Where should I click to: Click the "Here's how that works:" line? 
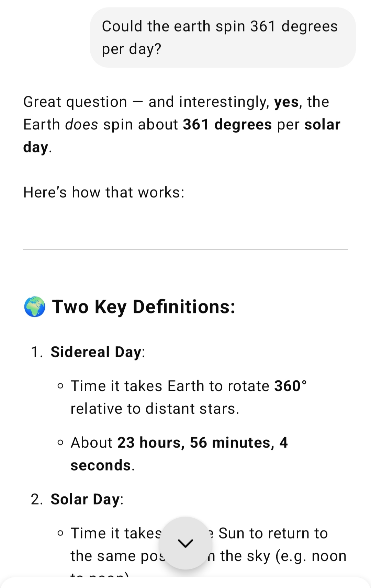pos(104,192)
